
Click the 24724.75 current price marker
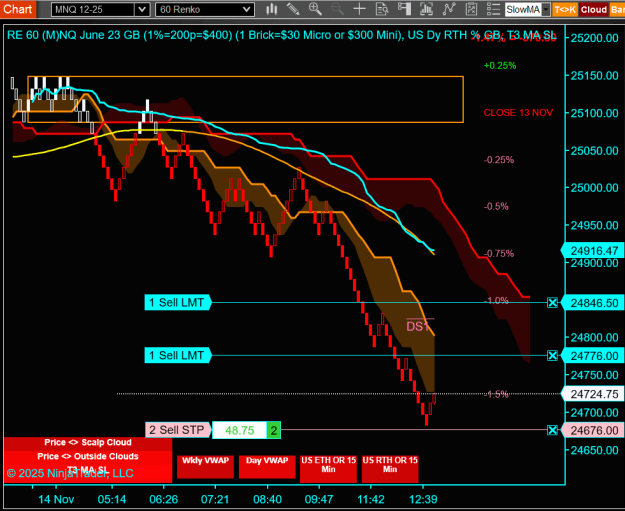pos(592,394)
